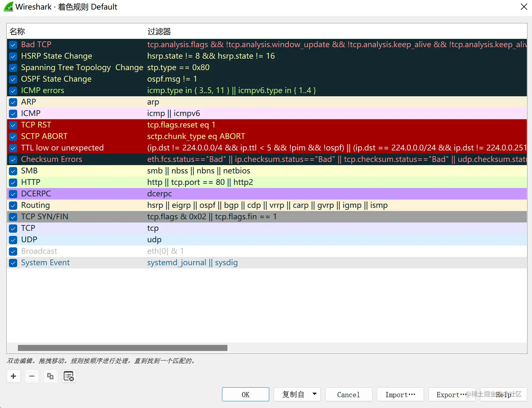Click the Help button

[x=503, y=394]
